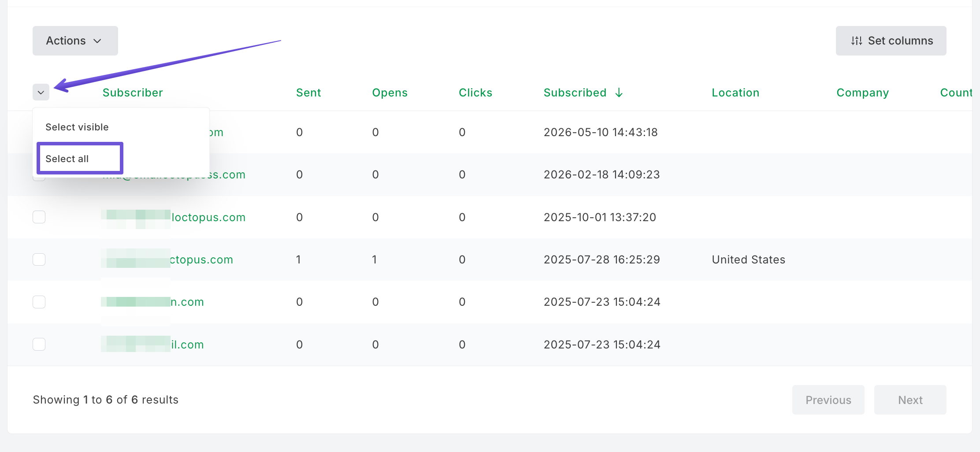Sort by the Clicks column
The width and height of the screenshot is (980, 452).
click(475, 93)
